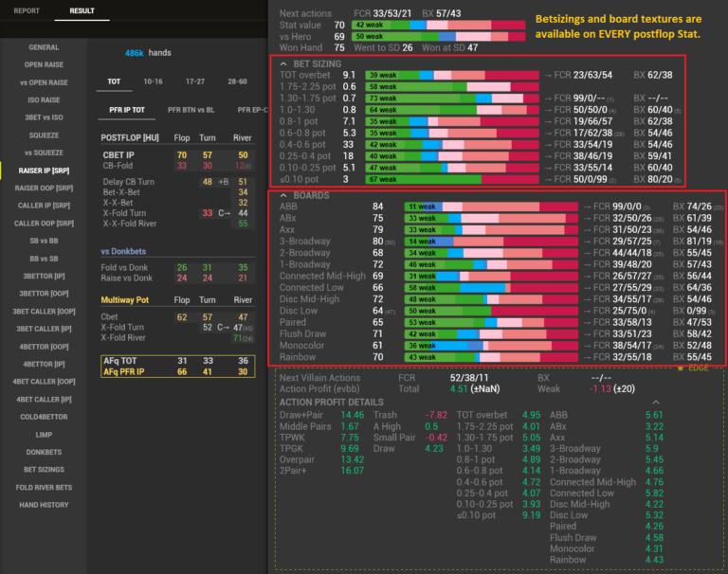Select DONKBETS in the sidebar

coord(44,452)
